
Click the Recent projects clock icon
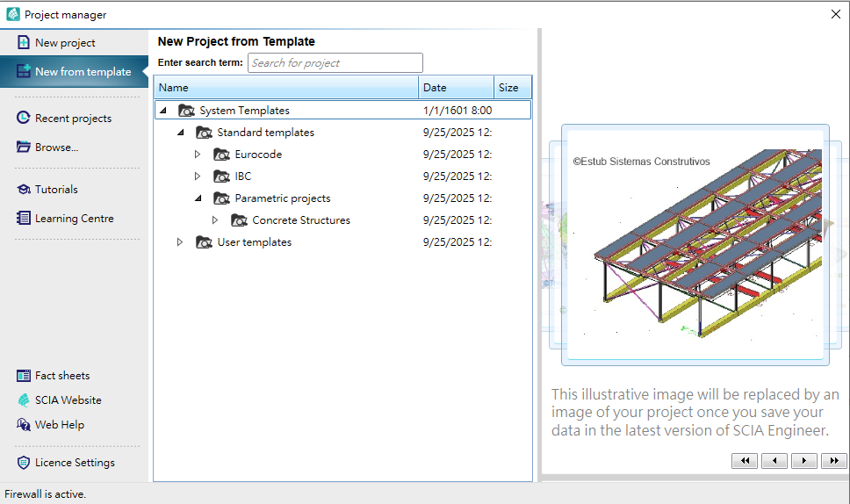(x=24, y=118)
